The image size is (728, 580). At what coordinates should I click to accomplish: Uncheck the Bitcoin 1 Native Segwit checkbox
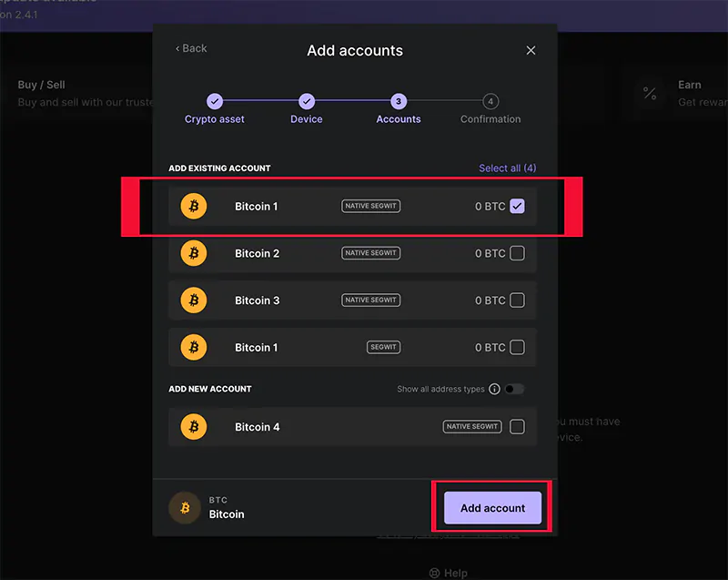click(x=517, y=207)
